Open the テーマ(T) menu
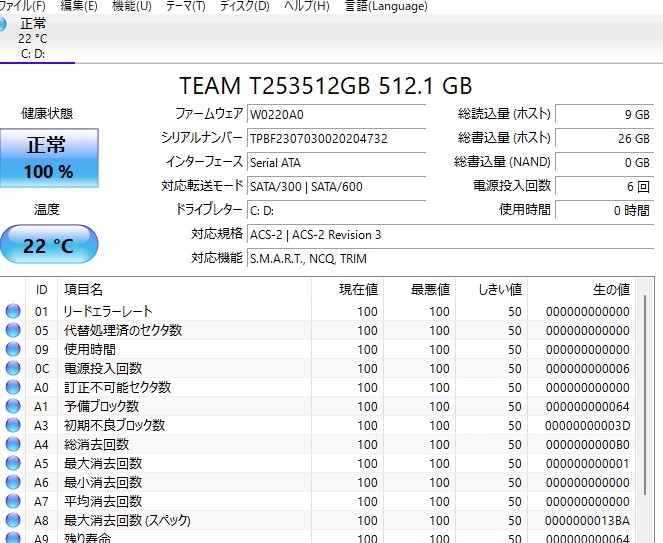Image resolution: width=663 pixels, height=543 pixels. tap(185, 7)
